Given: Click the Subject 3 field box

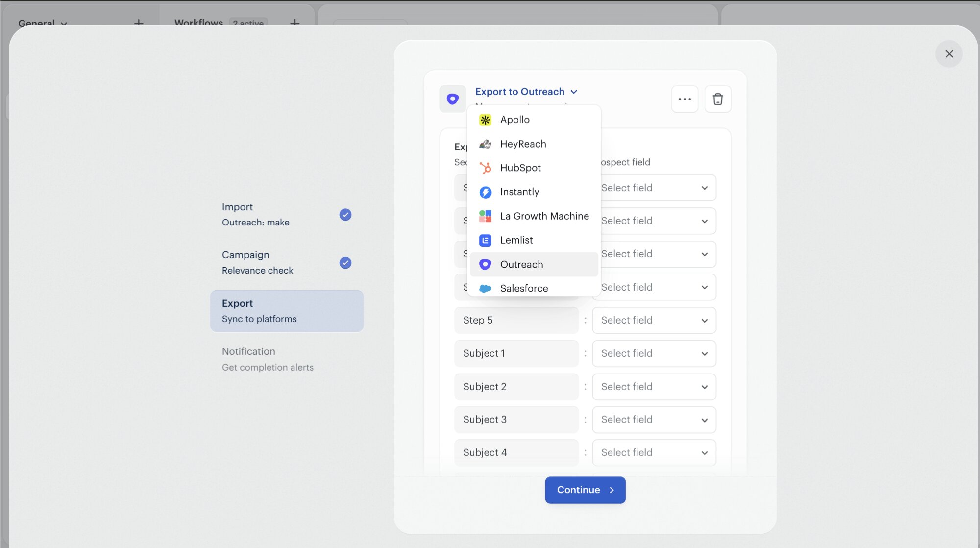Looking at the screenshot, I should point(516,420).
